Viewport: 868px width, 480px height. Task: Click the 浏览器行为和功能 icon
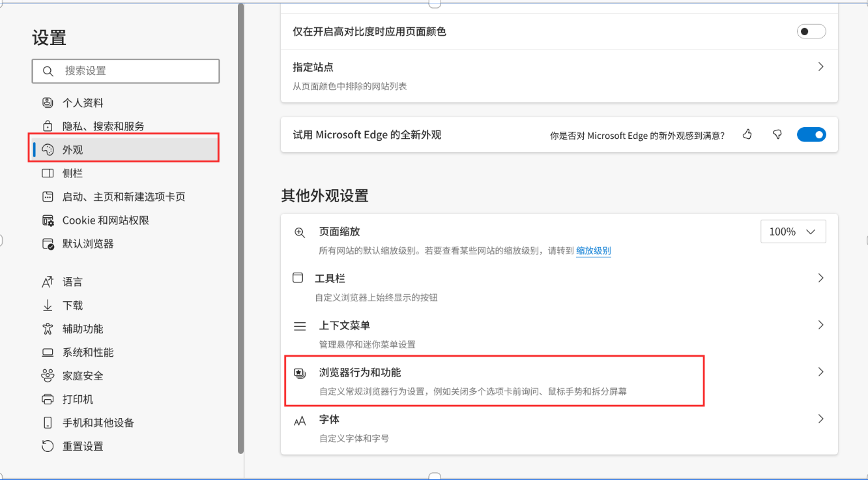(300, 373)
